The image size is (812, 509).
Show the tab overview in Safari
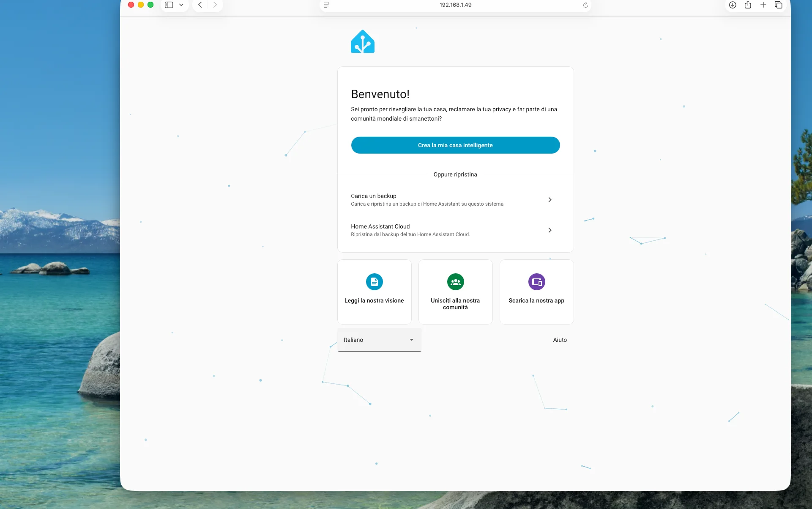click(779, 5)
